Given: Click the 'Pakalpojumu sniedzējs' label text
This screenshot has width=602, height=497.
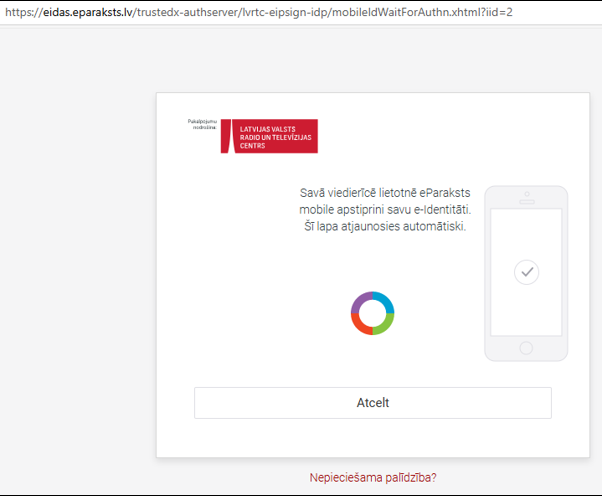Looking at the screenshot, I should pyautogui.click(x=201, y=124).
